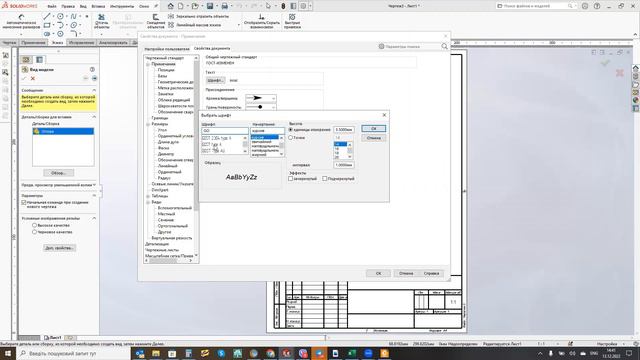Click the font name input field
The height and width of the screenshot is (360, 640).
click(x=225, y=131)
